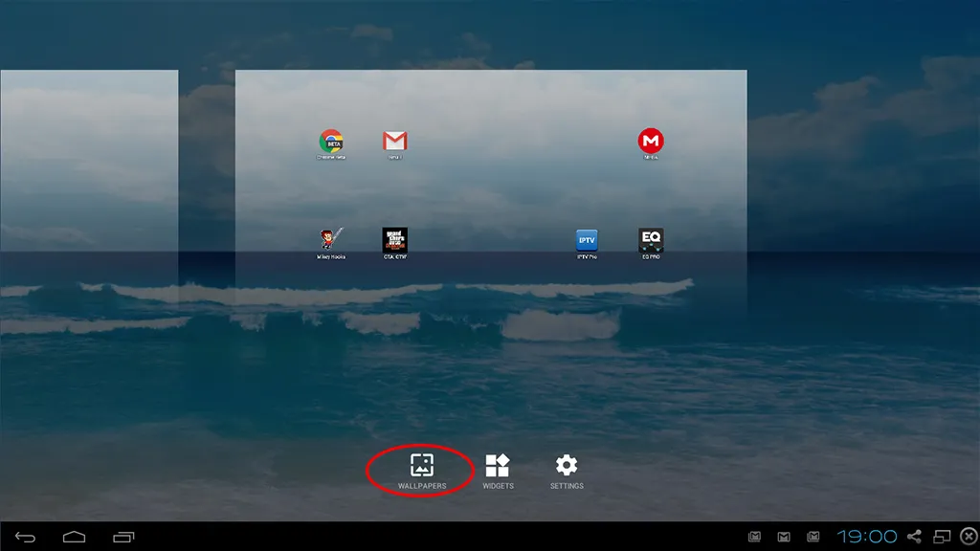The image size is (980, 551).
Task: Click the circled X close icon
Action: (969, 536)
